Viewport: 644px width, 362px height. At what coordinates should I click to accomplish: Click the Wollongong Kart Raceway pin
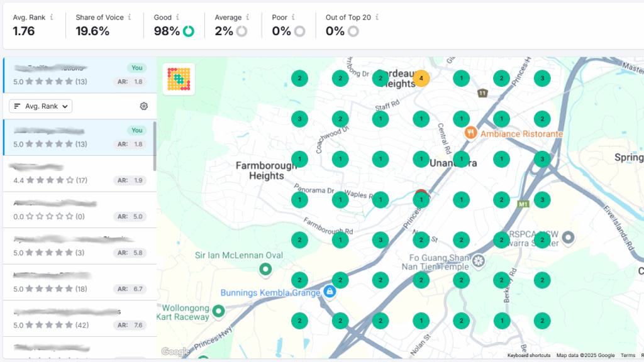click(218, 311)
